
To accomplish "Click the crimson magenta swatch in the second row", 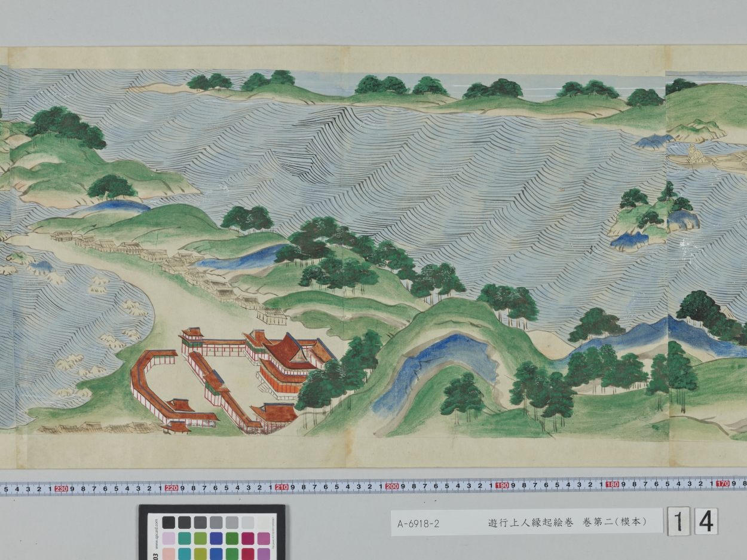I will coord(248,538).
